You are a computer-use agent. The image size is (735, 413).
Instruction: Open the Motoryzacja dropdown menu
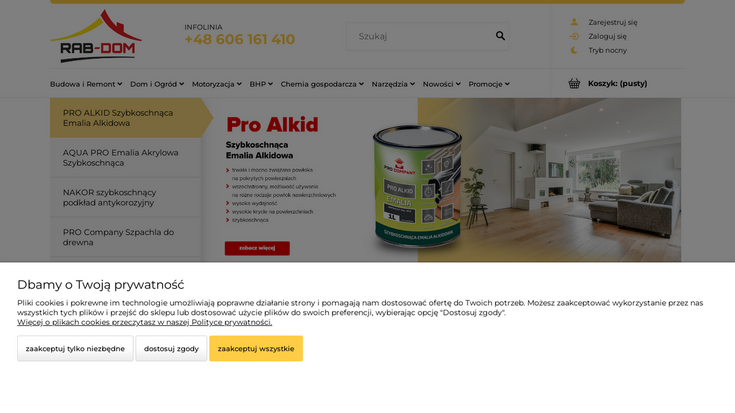(x=217, y=84)
